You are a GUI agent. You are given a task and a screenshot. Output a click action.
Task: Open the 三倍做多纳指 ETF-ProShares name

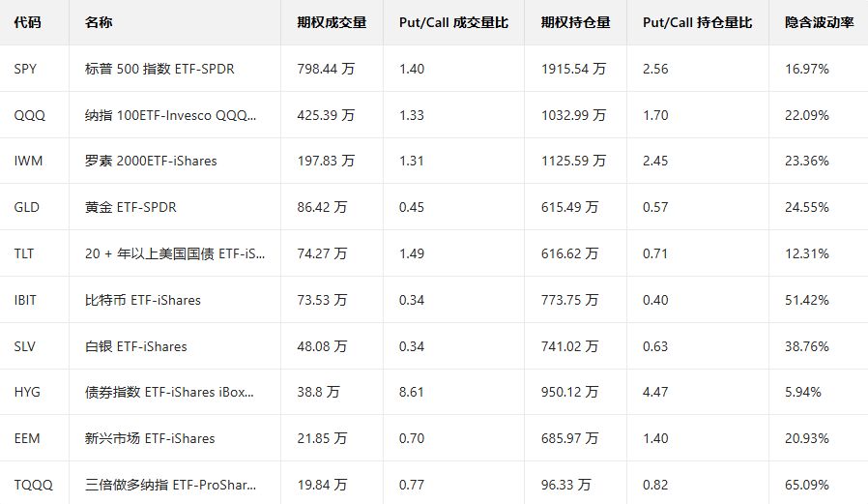pyautogui.click(x=171, y=485)
